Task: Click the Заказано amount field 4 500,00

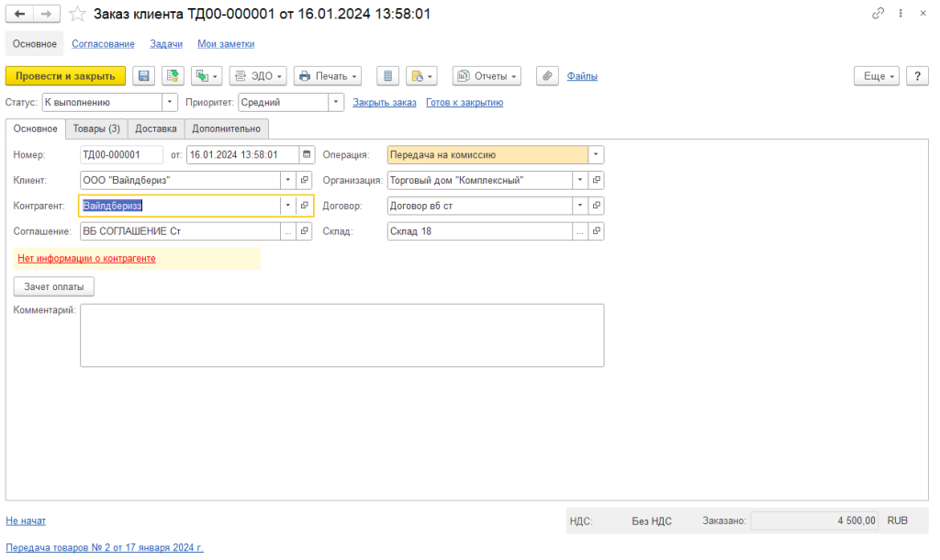Action: [815, 521]
